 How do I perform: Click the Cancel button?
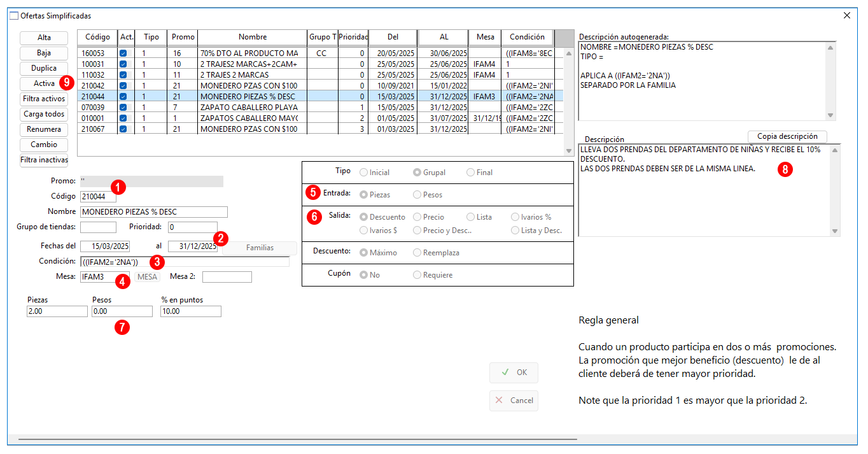(514, 401)
